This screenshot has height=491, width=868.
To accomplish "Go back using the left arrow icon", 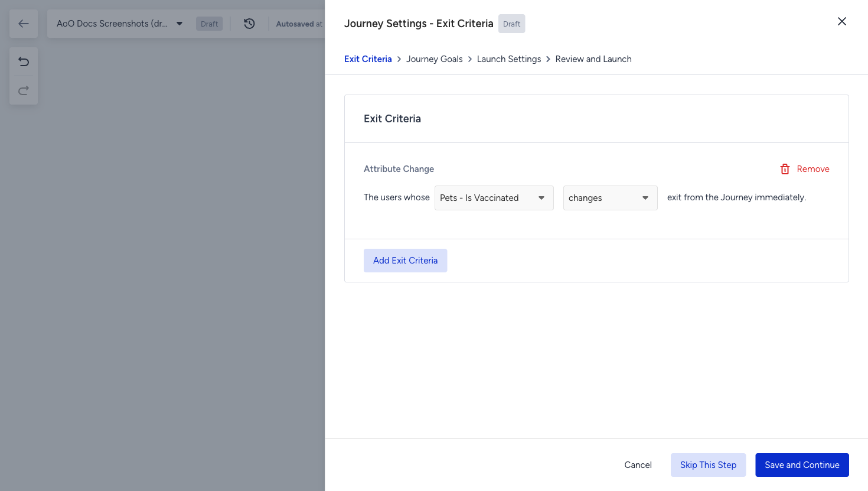I will [24, 24].
